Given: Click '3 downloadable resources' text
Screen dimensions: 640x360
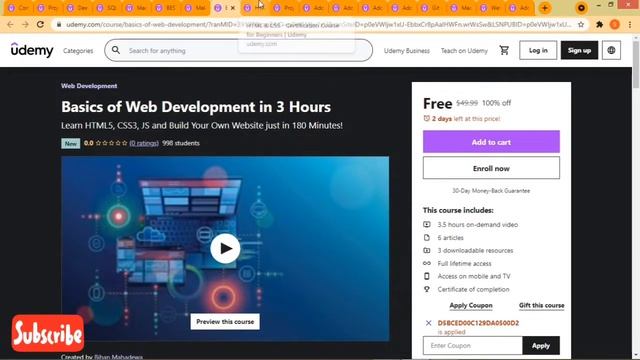Looking at the screenshot, I should point(475,250).
